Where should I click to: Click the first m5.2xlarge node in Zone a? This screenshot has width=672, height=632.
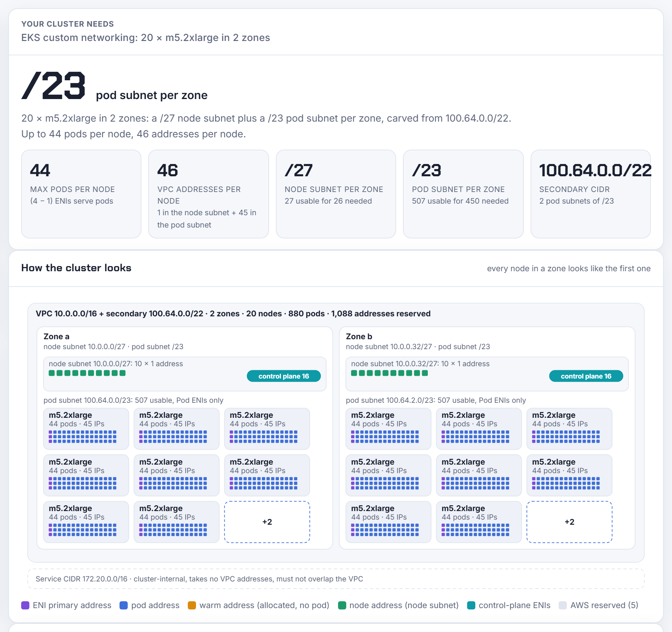coord(86,429)
